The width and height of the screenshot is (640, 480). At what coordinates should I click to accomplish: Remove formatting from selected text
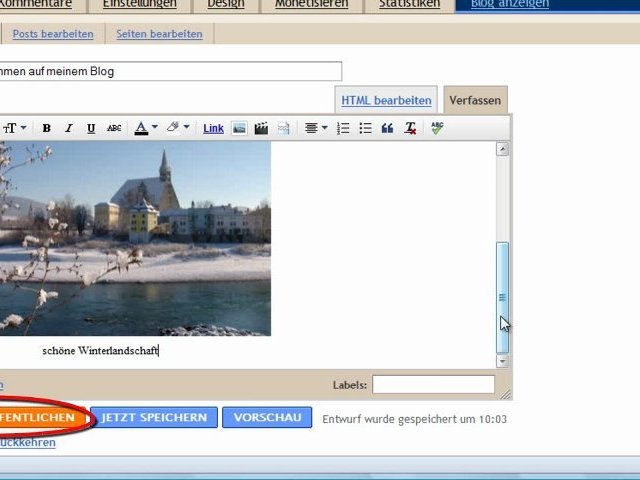[x=410, y=128]
